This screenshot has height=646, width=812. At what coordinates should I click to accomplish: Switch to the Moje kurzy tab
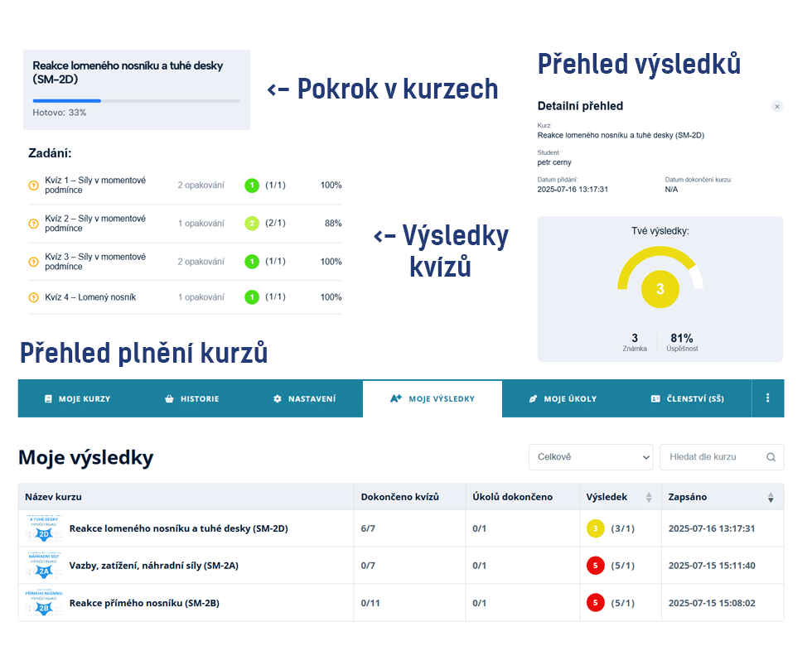point(78,398)
